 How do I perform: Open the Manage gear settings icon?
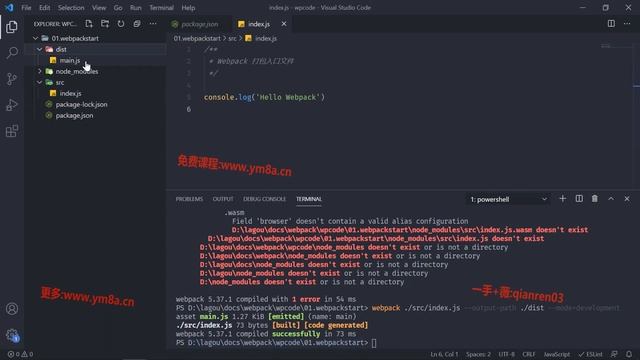12,335
